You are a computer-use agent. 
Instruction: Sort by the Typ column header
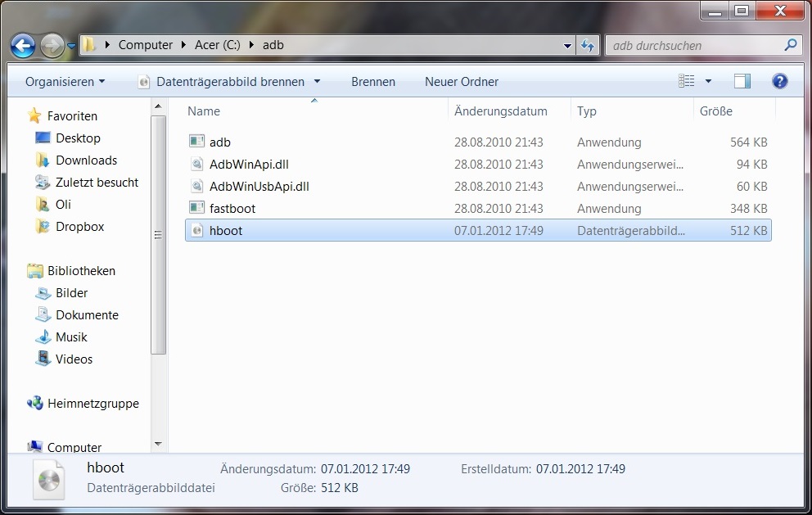click(587, 111)
